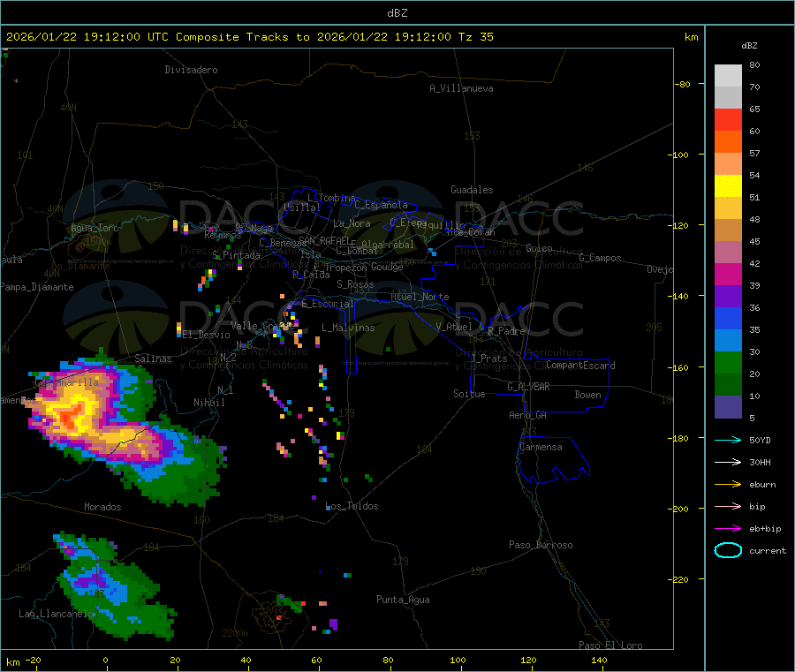This screenshot has height=672, width=795.
Task: Pick the bright yellow 51-54 dBZ swatch
Action: click(728, 186)
